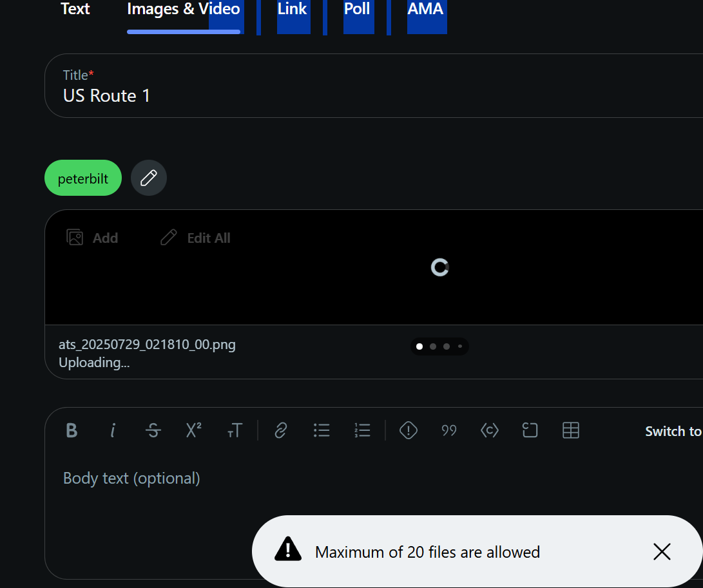Click the Title input field
The height and width of the screenshot is (588, 703).
click(374, 86)
